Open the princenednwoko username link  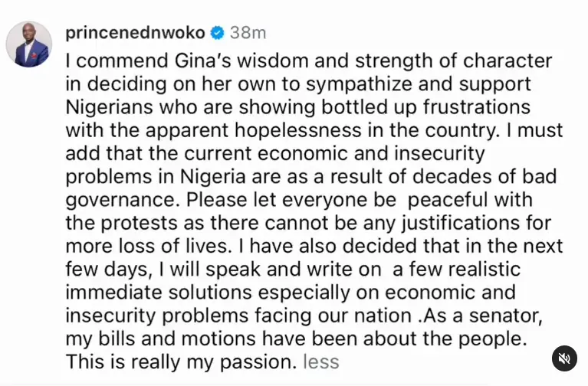[x=136, y=33]
